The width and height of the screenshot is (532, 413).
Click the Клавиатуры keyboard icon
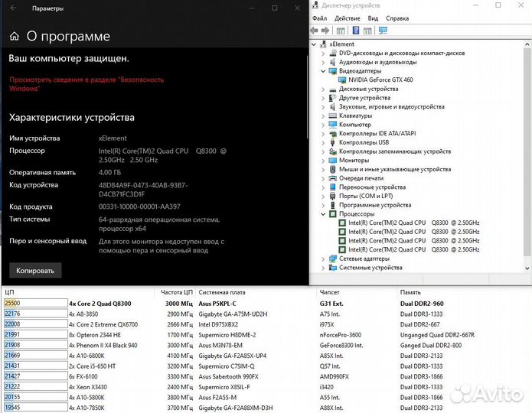coord(333,115)
